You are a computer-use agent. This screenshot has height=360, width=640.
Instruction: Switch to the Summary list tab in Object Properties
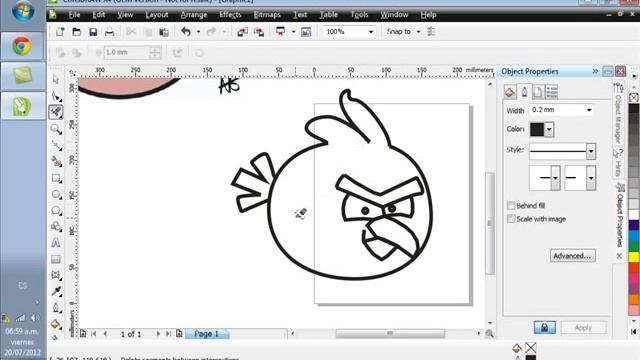(552, 92)
